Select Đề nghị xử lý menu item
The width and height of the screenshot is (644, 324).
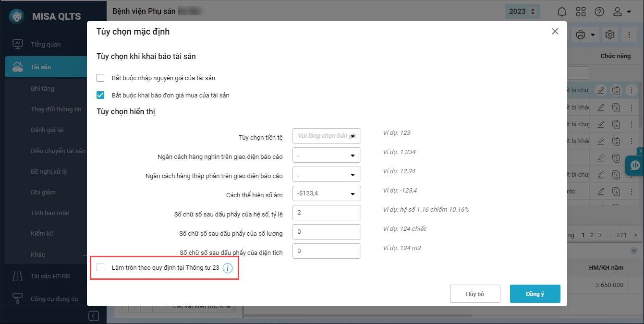click(x=49, y=171)
